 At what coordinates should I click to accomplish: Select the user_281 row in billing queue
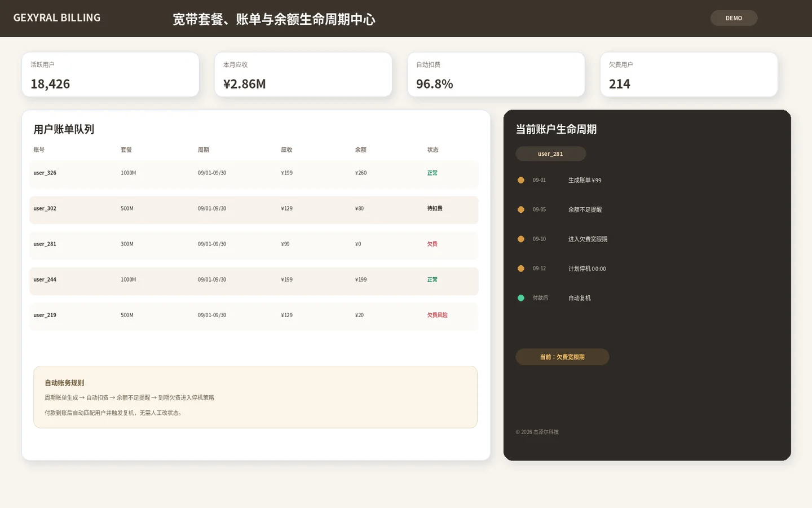pos(254,246)
